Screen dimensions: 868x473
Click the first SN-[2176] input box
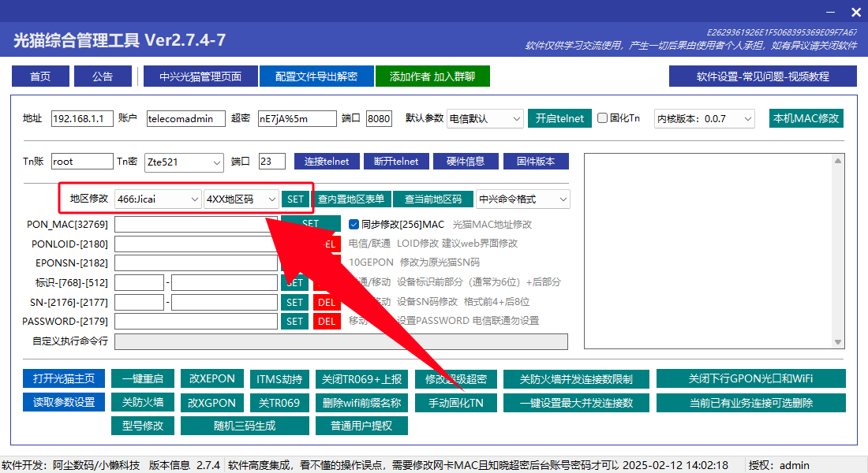[140, 302]
